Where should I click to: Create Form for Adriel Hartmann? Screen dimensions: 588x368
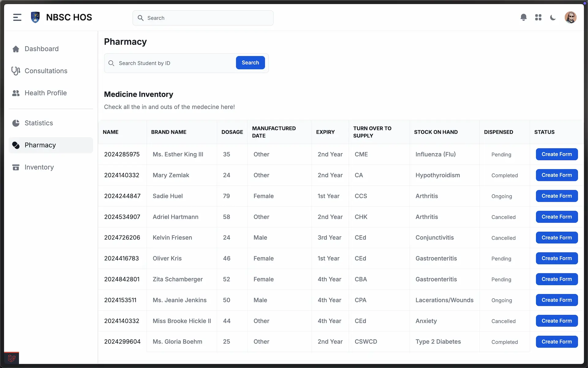point(557,217)
